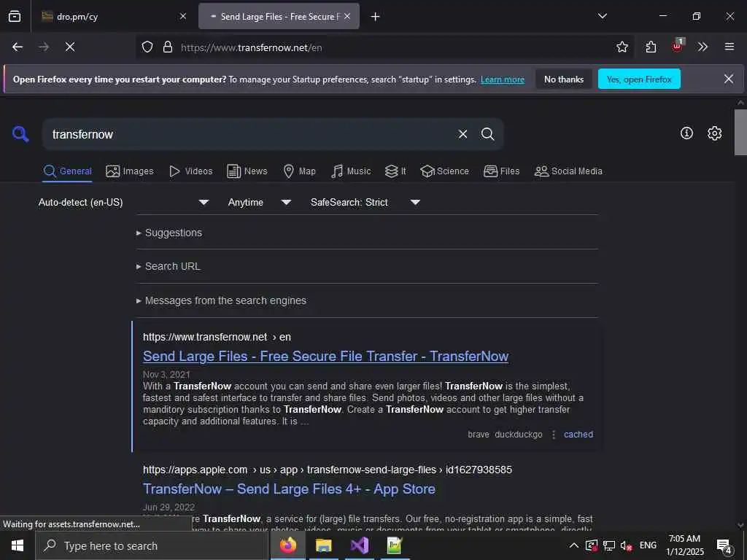Image resolution: width=747 pixels, height=560 pixels.
Task: Select the General search category
Action: pyautogui.click(x=68, y=171)
